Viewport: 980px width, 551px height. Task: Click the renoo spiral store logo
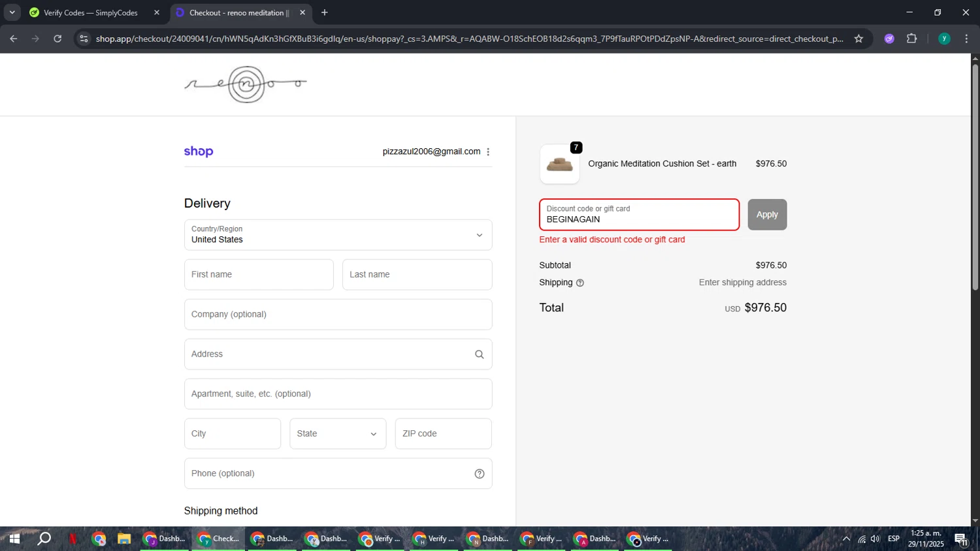point(246,84)
